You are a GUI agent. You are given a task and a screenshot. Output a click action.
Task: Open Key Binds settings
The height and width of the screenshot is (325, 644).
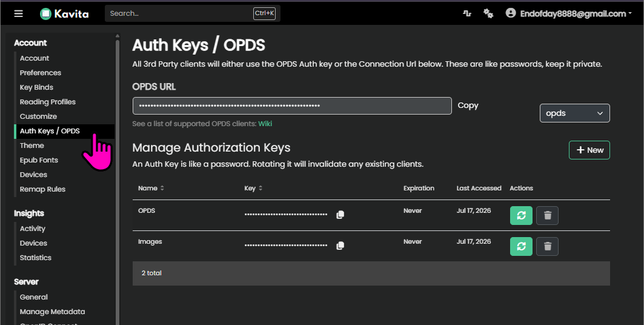coord(36,87)
